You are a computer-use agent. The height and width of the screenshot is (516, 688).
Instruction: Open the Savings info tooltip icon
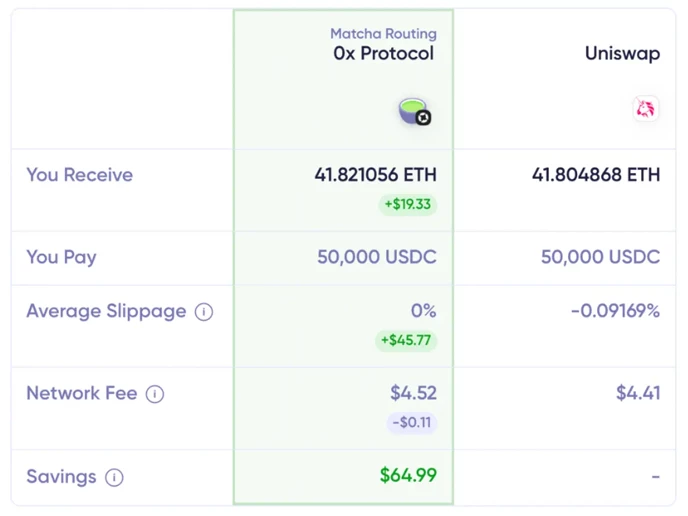(115, 477)
